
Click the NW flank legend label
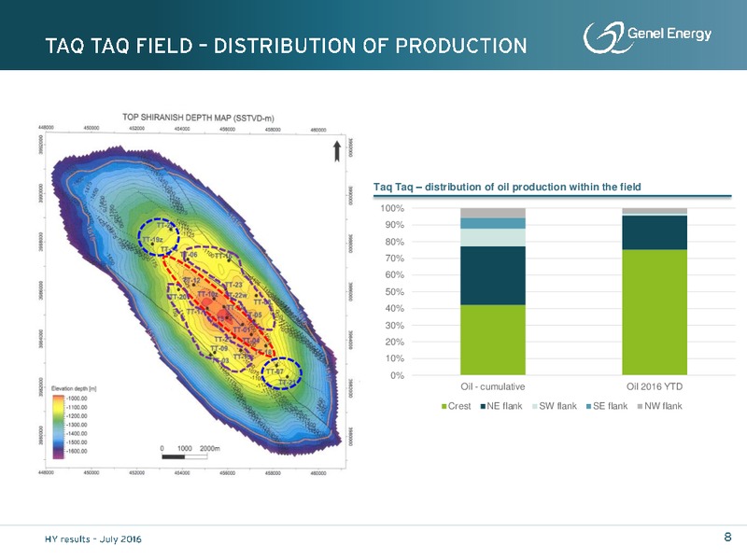point(663,406)
